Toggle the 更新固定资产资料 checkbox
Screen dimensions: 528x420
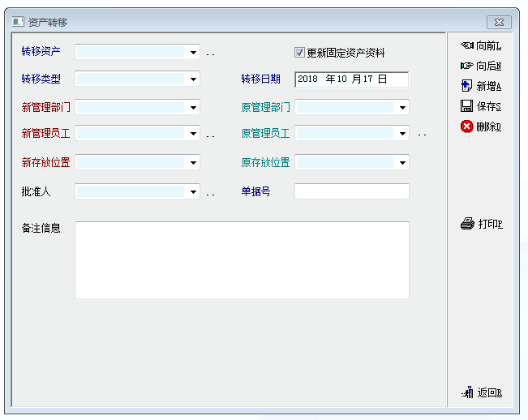click(x=299, y=53)
